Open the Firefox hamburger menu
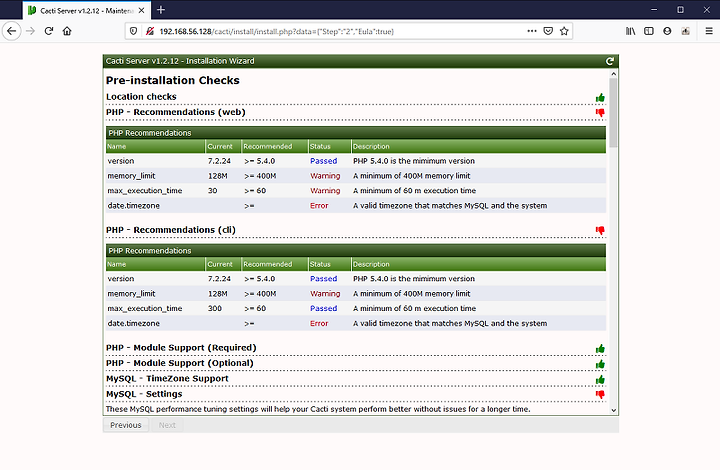Screen dimensions: 720x470 709,31
